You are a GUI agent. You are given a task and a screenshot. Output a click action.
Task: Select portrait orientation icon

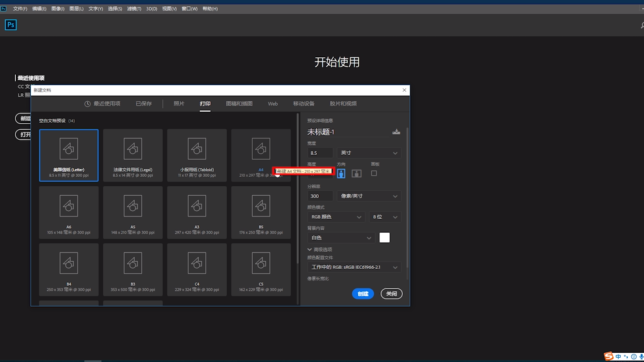point(341,174)
